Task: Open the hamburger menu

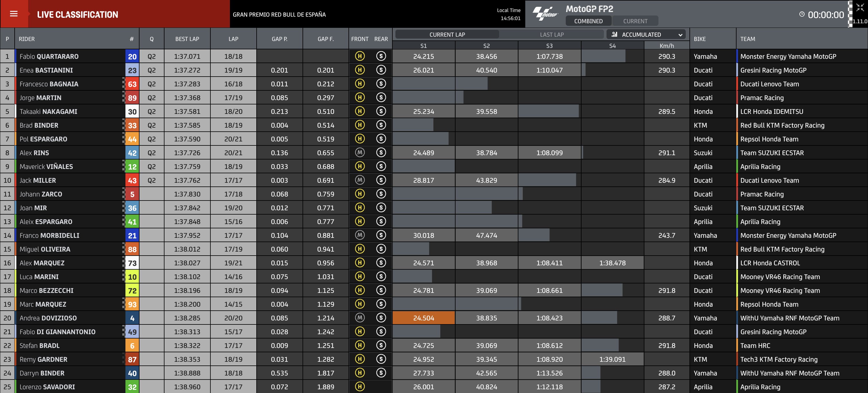Action: pos(14,14)
